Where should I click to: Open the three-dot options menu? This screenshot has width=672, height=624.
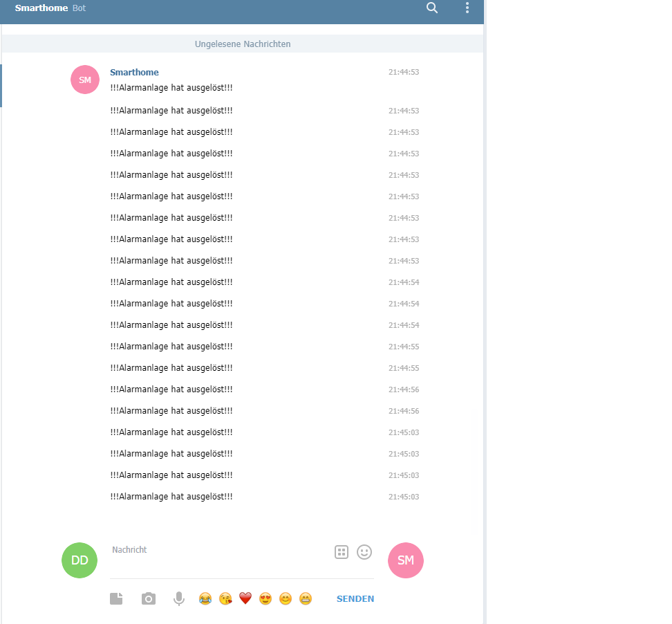(x=467, y=8)
